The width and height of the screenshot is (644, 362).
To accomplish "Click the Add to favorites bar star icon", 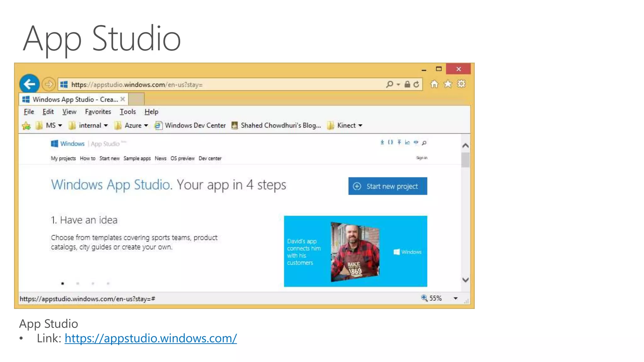I will click(26, 126).
